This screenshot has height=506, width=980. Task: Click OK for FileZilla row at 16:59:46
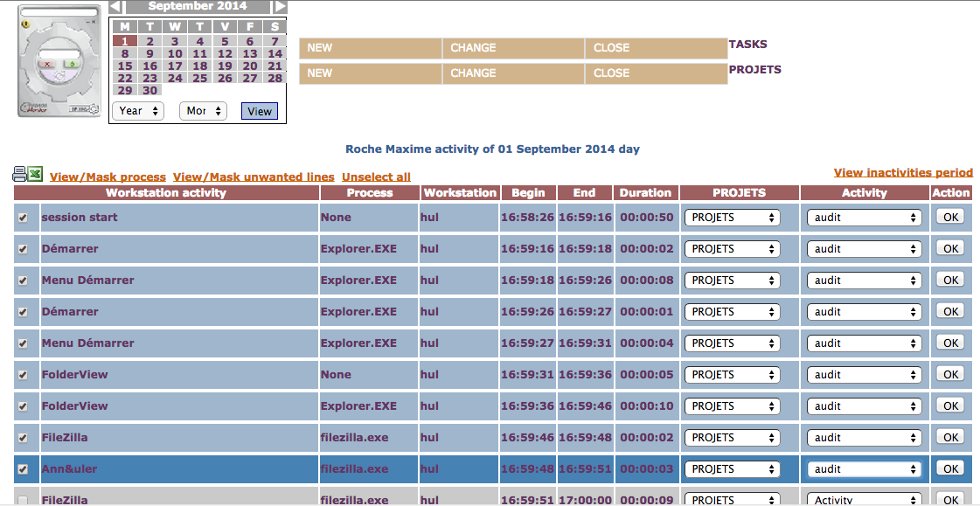pyautogui.click(x=950, y=437)
